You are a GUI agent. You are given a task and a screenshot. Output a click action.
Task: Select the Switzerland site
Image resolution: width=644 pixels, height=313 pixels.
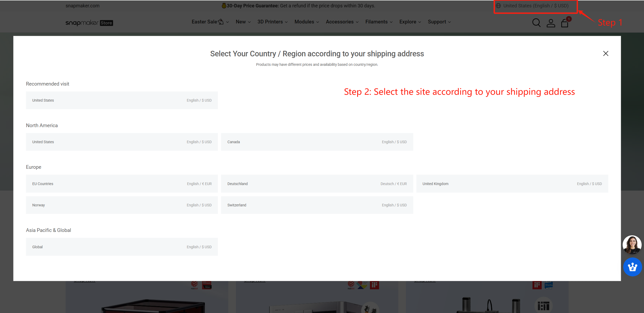click(x=317, y=205)
